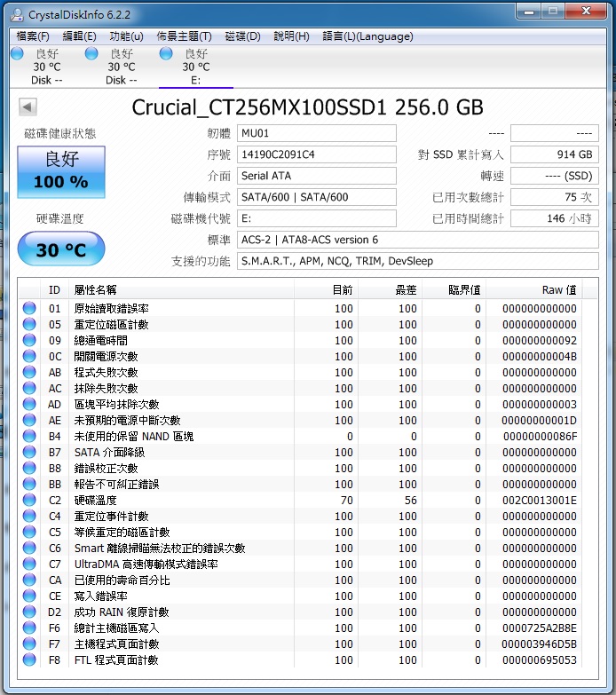Click the 最差 column header
Image resolution: width=616 pixels, height=695 pixels.
click(391, 290)
